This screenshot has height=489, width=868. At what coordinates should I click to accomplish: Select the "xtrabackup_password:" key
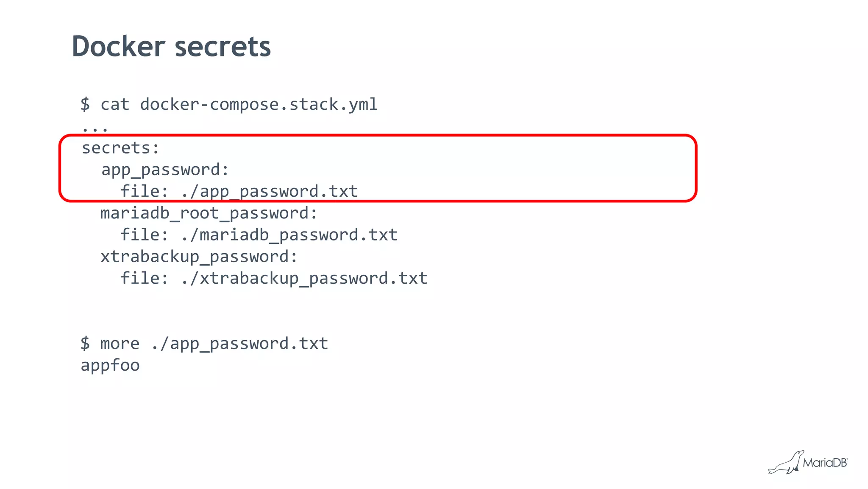[x=199, y=257]
